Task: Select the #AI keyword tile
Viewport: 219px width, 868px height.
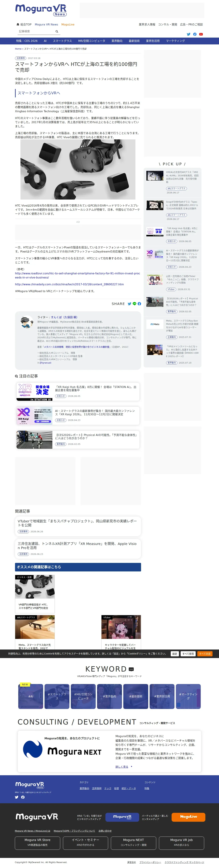Action: 31,696
